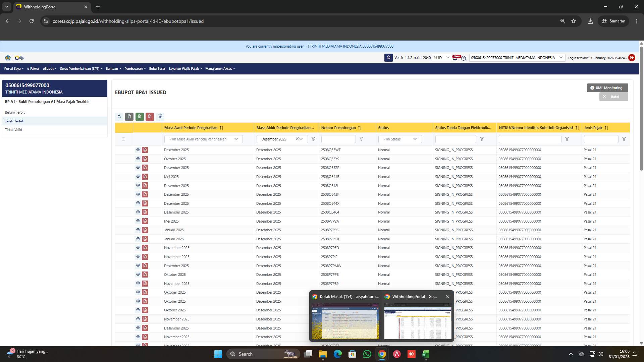Viewport: 644px width, 362px height.
Task: Clear all active table filters
Action: click(160, 117)
